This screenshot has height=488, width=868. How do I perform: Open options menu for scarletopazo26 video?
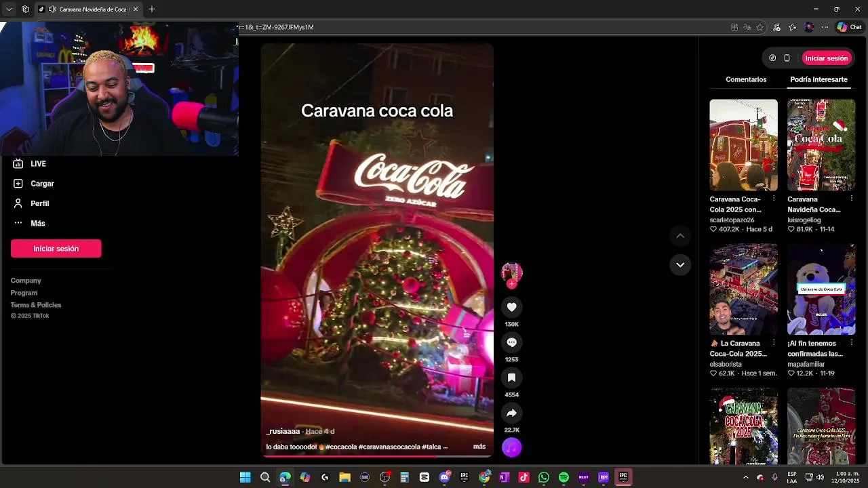(773, 199)
